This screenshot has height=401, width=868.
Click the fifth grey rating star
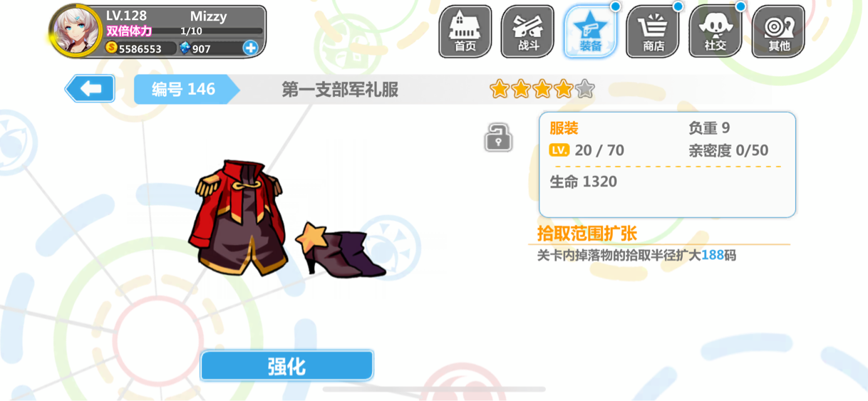(x=585, y=89)
